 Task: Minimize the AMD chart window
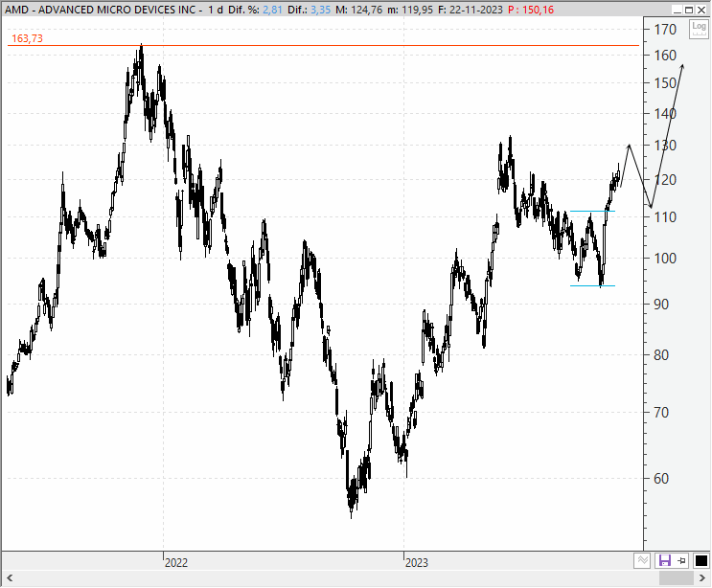(x=678, y=10)
